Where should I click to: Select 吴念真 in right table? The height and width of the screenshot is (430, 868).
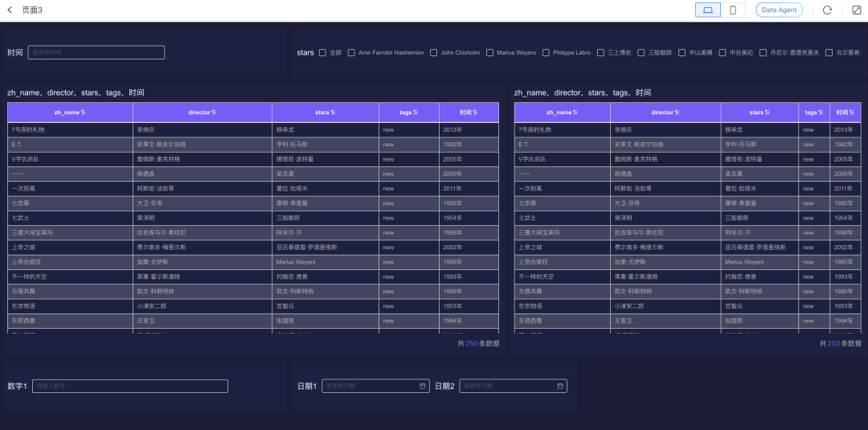[x=735, y=174]
